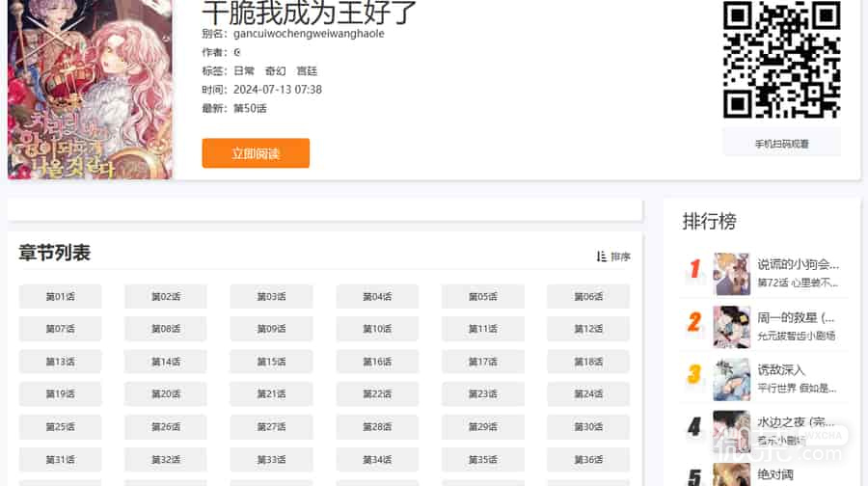Click the date text 2024-07-13 07:38
The image size is (868, 486).
[x=278, y=90]
